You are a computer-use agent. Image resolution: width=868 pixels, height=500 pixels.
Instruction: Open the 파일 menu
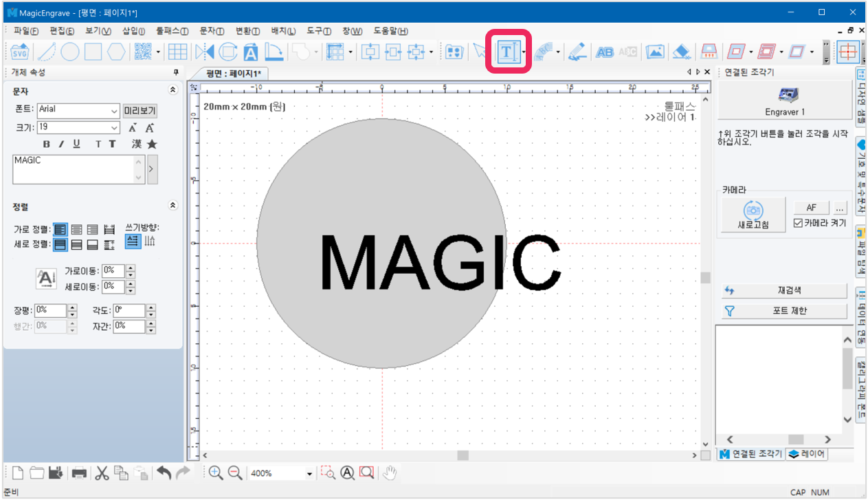click(x=26, y=31)
